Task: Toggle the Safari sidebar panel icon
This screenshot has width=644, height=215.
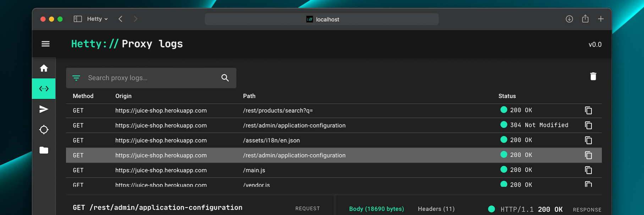Action: click(78, 19)
